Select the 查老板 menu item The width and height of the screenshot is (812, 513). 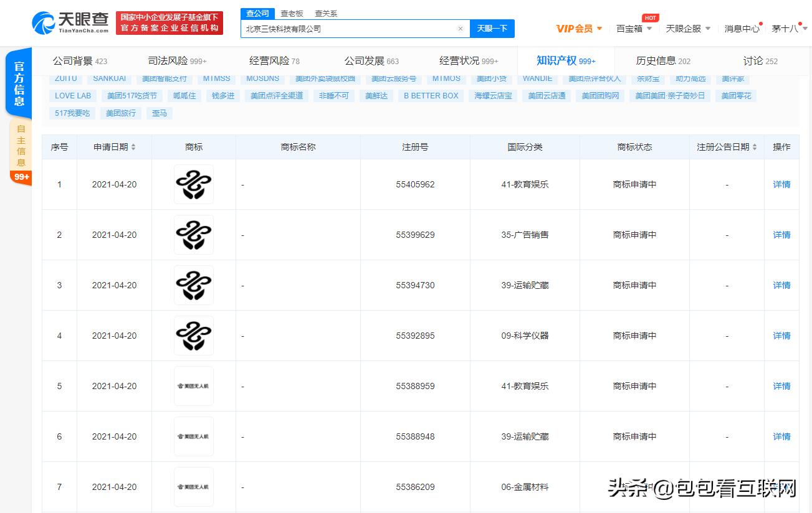[x=292, y=13]
